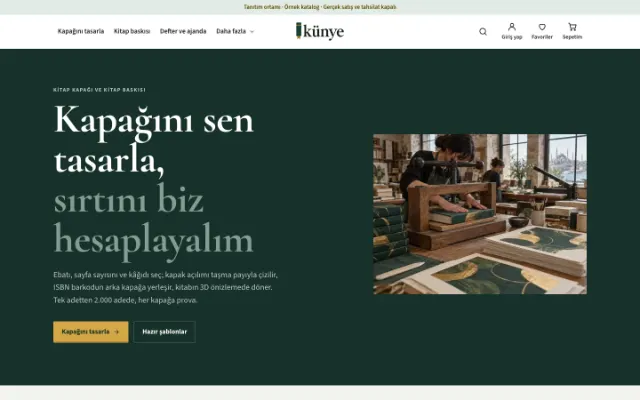Expand the Daha fazla menu chevron

point(252,31)
